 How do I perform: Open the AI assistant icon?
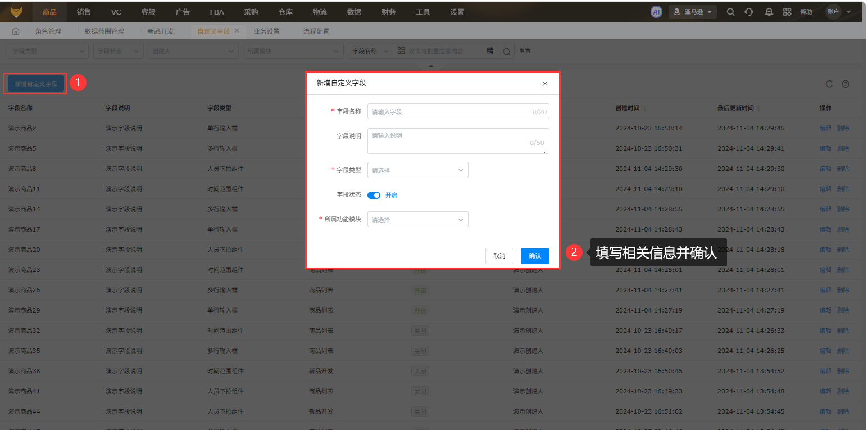656,12
